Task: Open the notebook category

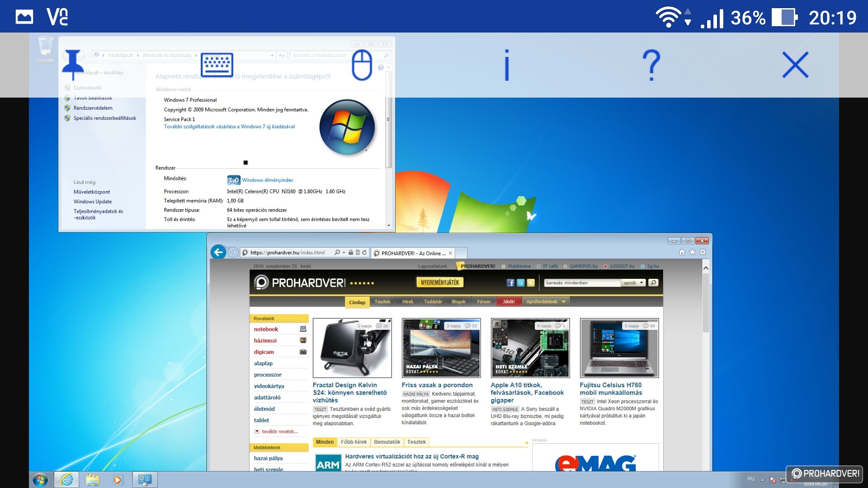Action: click(x=266, y=329)
